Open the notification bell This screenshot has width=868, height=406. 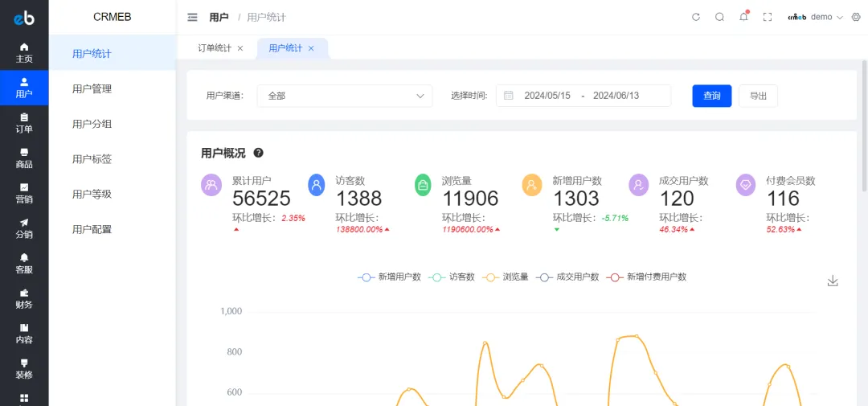coord(743,17)
